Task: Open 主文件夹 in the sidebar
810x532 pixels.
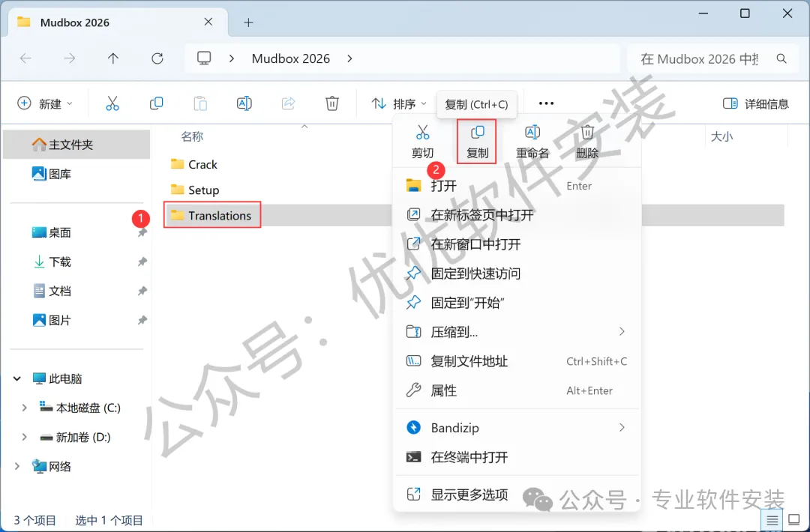Action: pos(76,145)
